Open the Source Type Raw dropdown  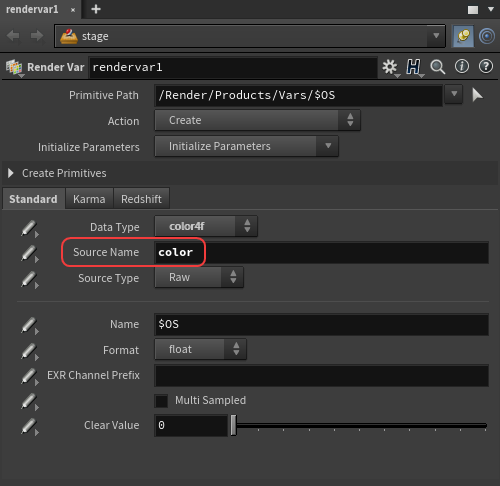[x=199, y=277]
